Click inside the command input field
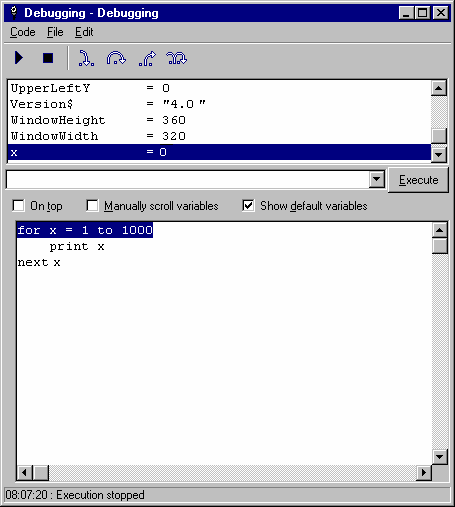 point(188,179)
